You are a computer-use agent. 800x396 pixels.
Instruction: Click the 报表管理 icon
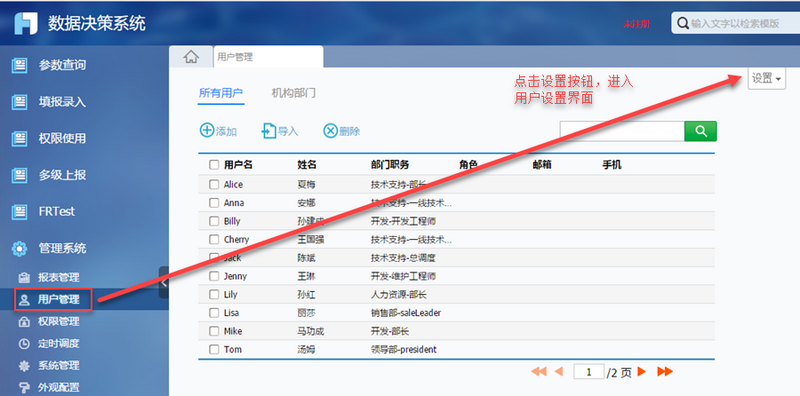(x=24, y=278)
